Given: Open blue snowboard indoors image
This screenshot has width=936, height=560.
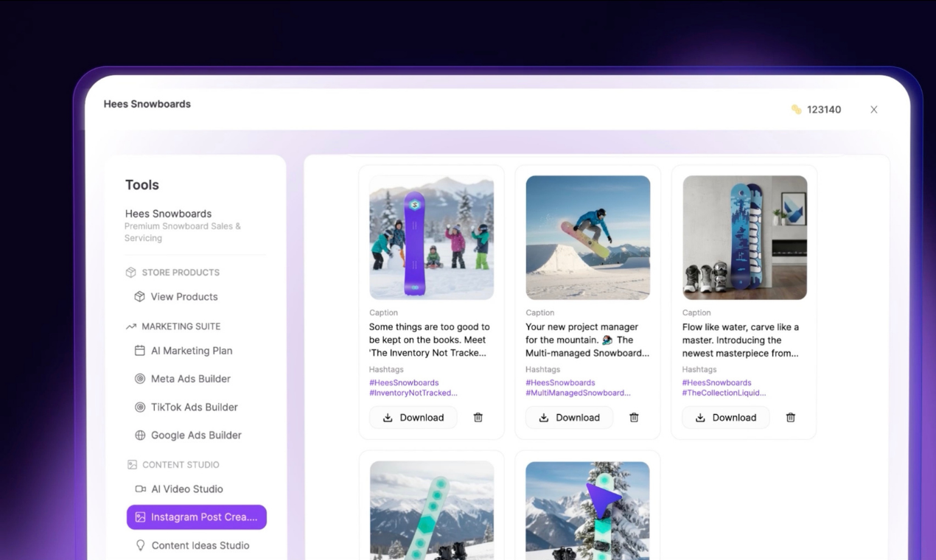Looking at the screenshot, I should click(x=744, y=237).
